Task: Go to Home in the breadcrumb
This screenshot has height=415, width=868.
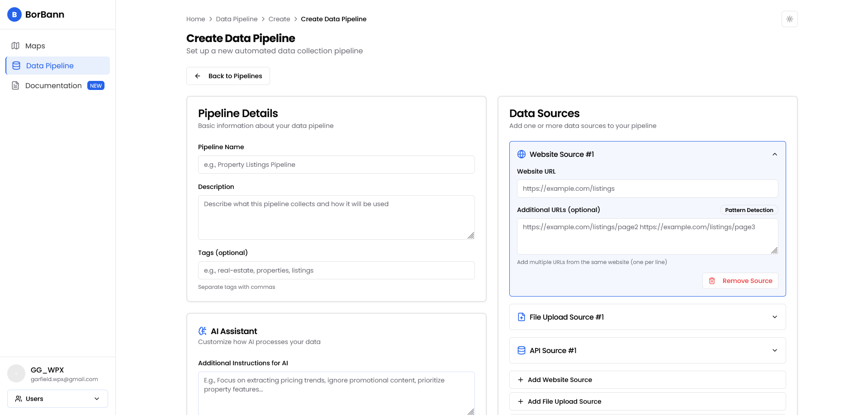Action: [x=195, y=19]
